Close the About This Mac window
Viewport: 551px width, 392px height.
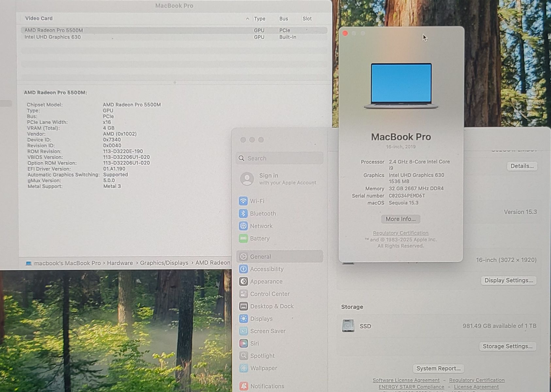(345, 33)
